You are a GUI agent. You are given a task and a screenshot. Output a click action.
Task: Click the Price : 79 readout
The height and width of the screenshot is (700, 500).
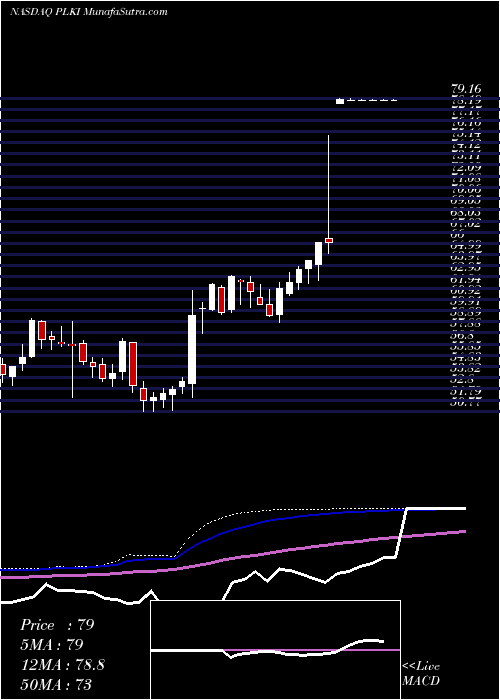click(x=57, y=625)
